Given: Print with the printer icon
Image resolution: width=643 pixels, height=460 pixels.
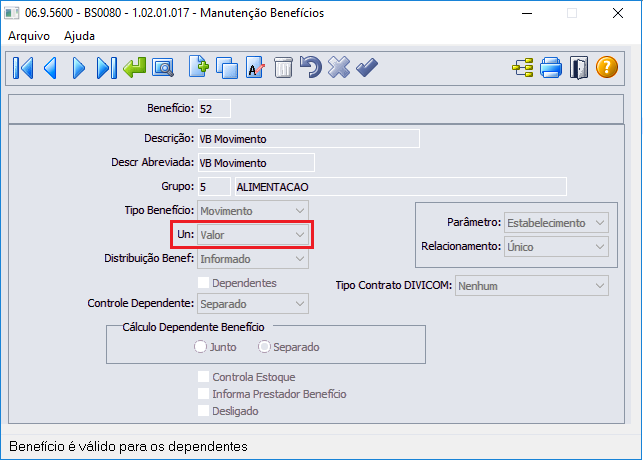Looking at the screenshot, I should [551, 68].
